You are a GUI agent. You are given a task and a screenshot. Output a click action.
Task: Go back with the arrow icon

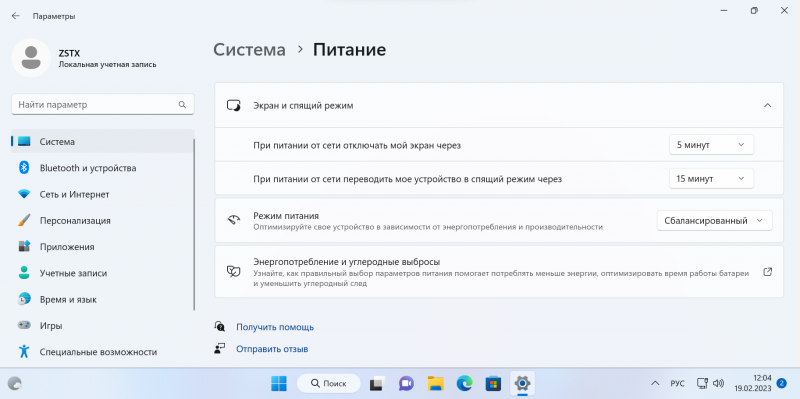(16, 16)
